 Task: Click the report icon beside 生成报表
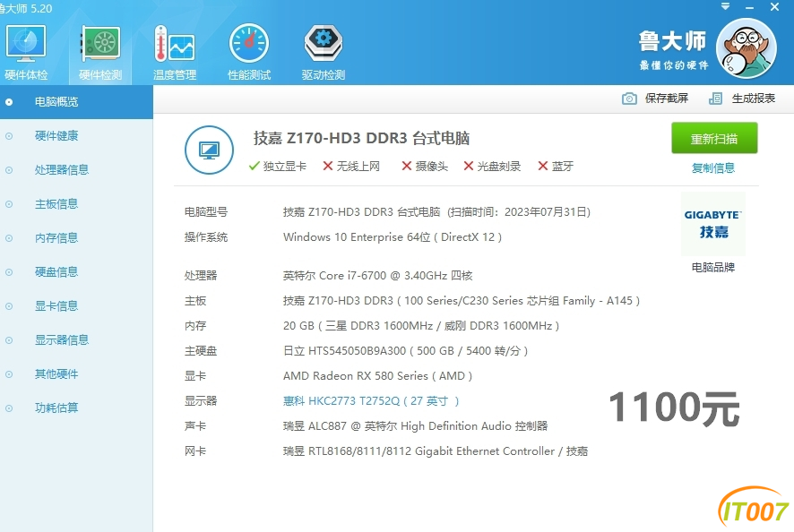click(x=715, y=99)
